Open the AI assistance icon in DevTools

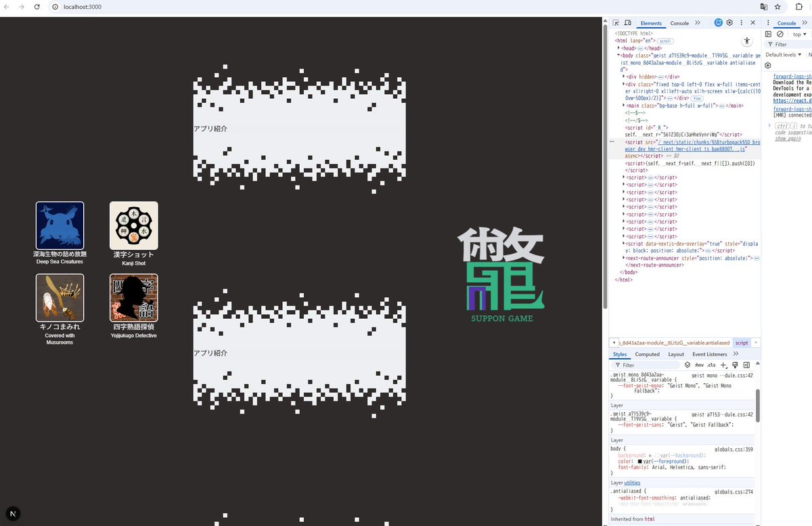pyautogui.click(x=719, y=23)
